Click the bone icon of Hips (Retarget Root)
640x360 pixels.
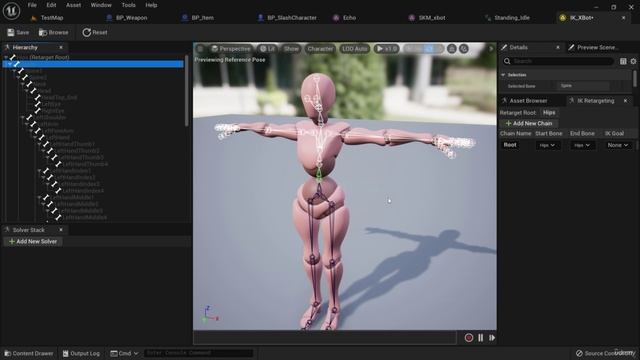pyautogui.click(x=13, y=58)
